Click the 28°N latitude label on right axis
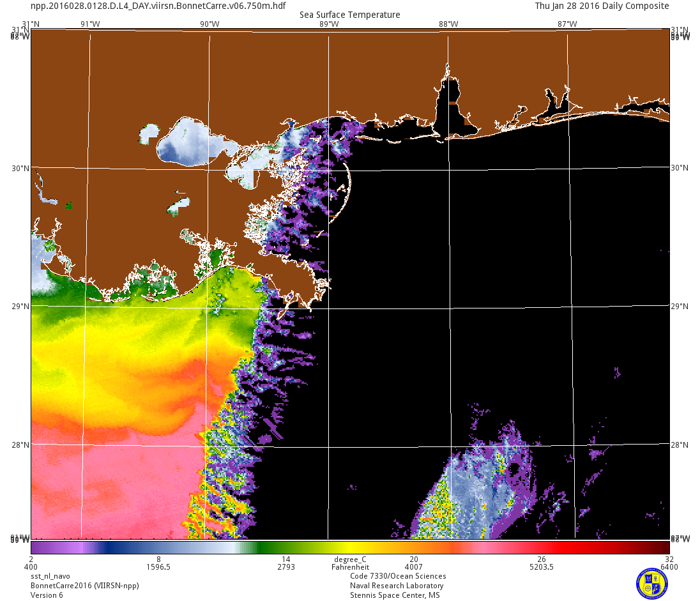Image resolution: width=700 pixels, height=601 pixels. (679, 445)
